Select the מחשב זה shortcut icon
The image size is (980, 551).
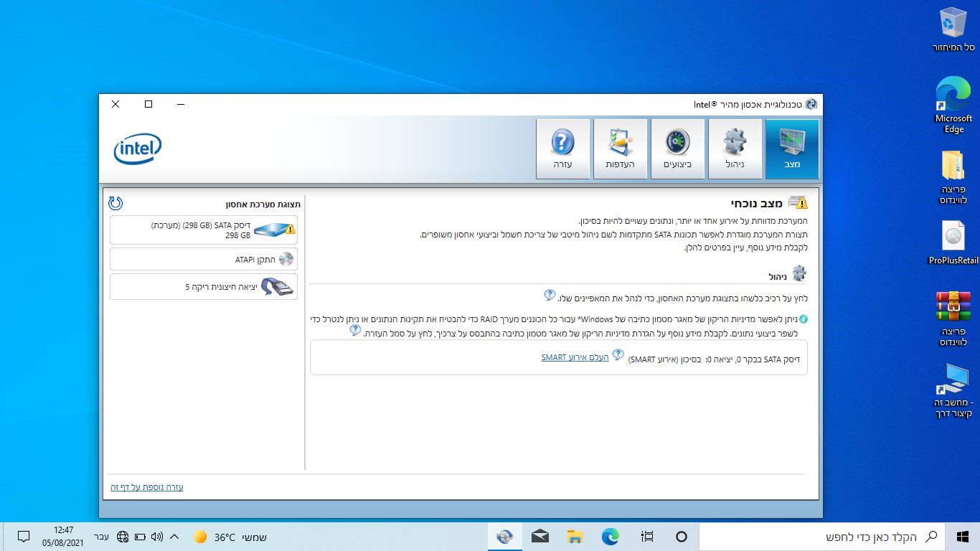point(953,390)
